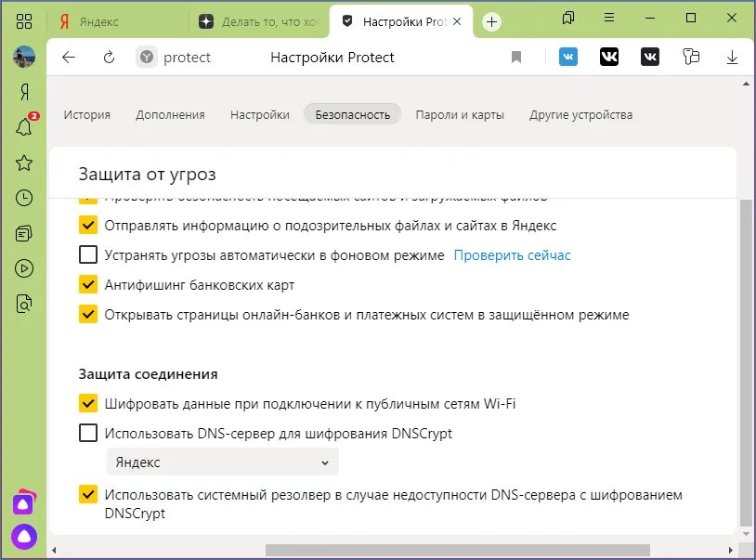Click the scroll left arrow

tap(54, 550)
